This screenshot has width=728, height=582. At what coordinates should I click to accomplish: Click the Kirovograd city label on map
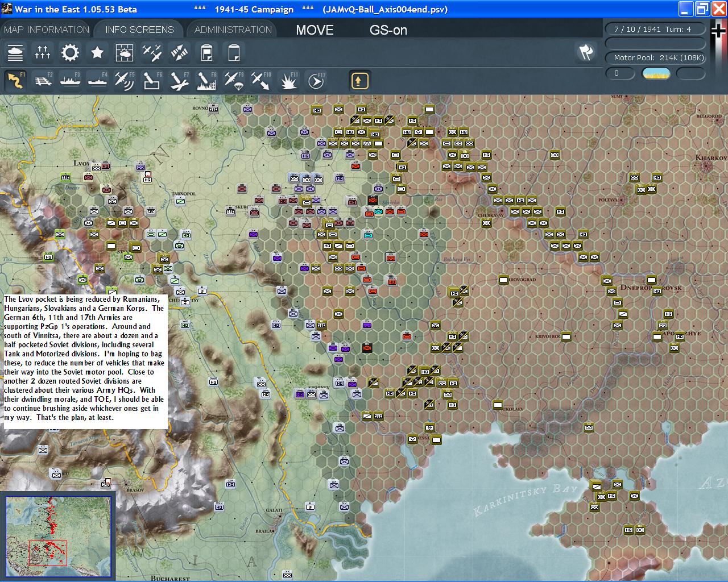point(521,280)
